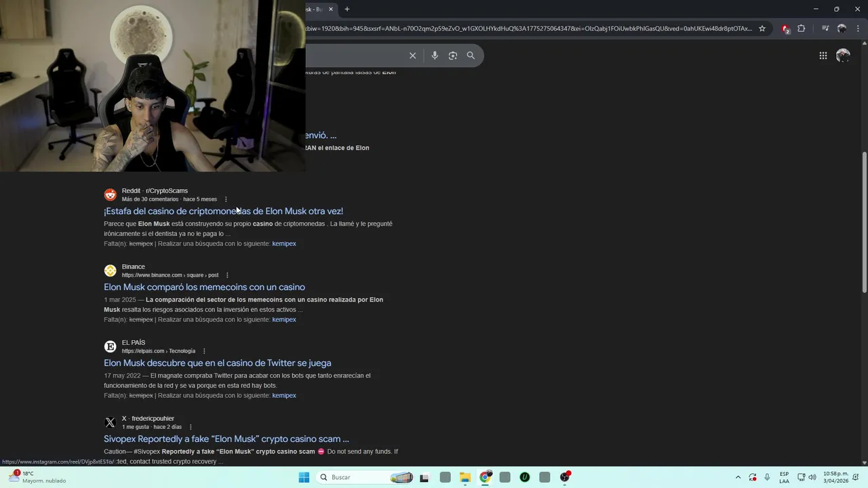
Task: Open the Chrome media control icon
Action: coord(825,28)
